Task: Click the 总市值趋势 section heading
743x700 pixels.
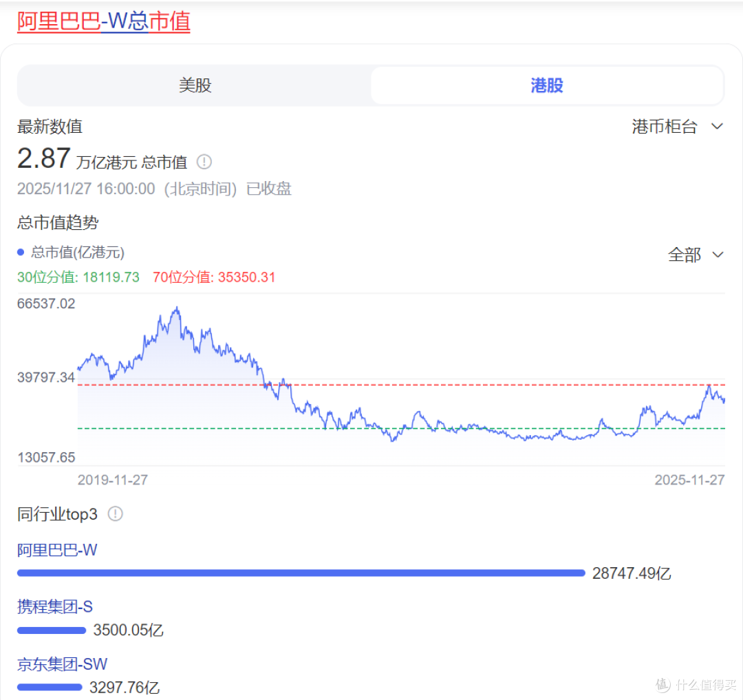Action: pos(58,222)
